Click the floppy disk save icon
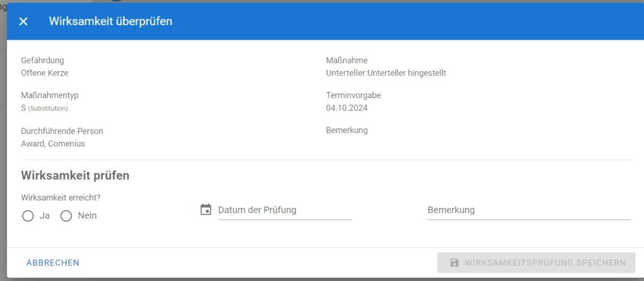The width and height of the screenshot is (644, 281). (454, 263)
